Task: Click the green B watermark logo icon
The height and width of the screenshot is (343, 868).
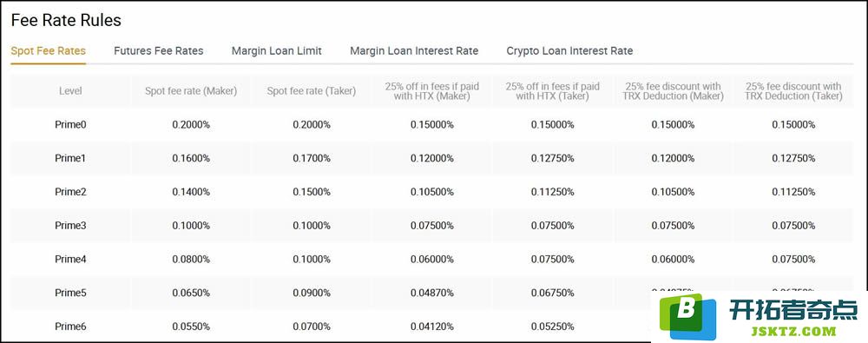Action: [687, 316]
